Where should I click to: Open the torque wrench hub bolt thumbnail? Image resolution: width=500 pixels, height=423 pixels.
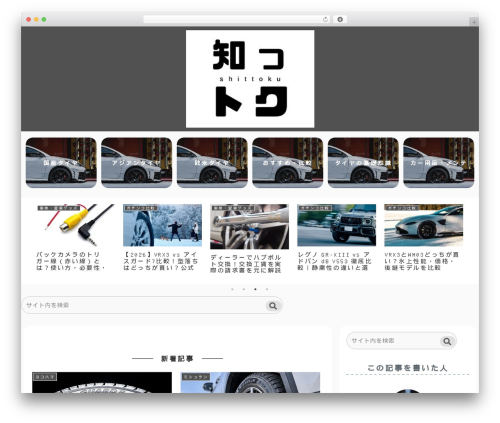pyautogui.click(x=249, y=226)
